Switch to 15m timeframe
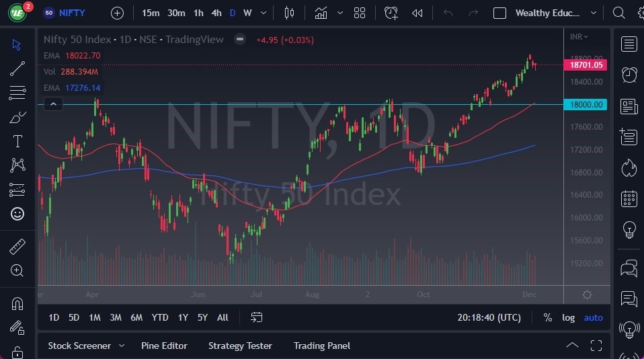 pyautogui.click(x=151, y=13)
